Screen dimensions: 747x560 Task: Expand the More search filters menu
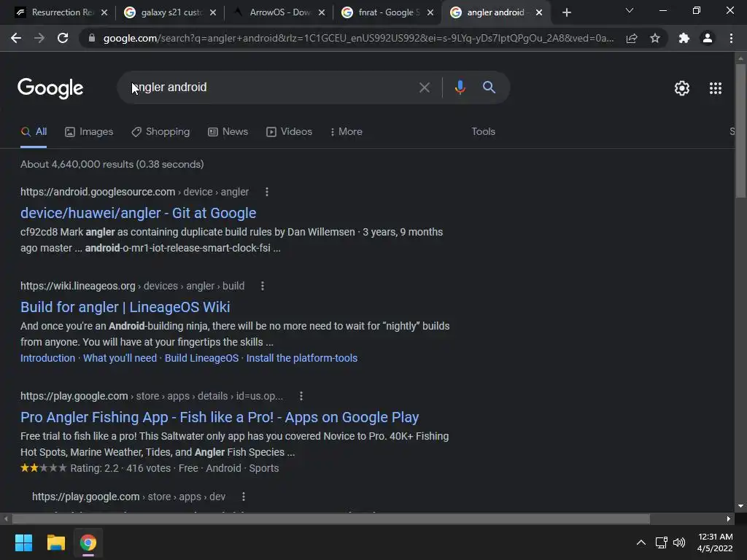347,132
